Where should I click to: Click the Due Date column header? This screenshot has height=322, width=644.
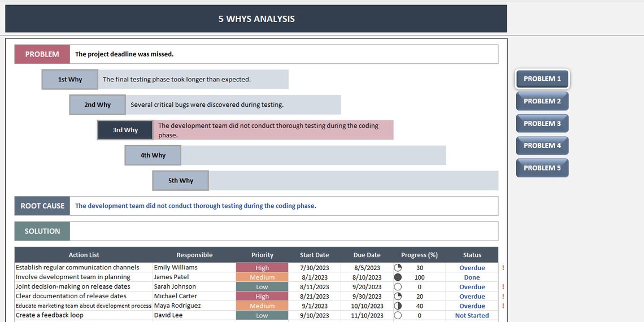coord(367,255)
